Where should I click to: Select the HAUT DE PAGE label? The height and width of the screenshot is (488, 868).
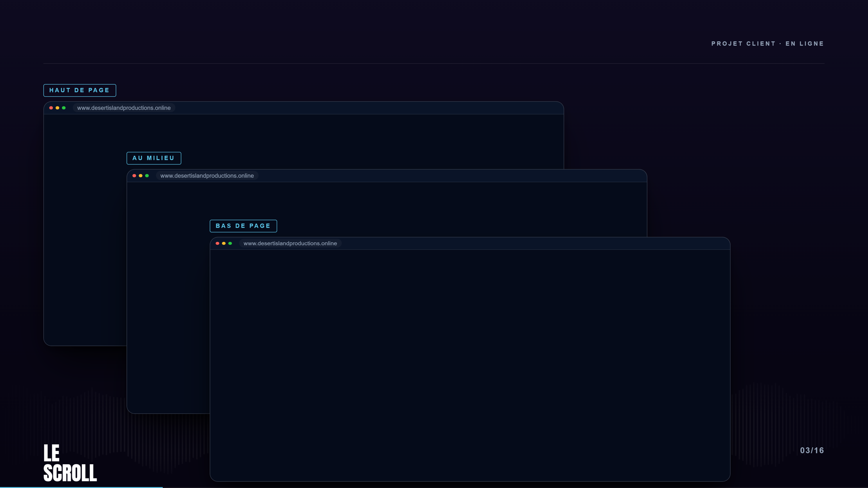tap(80, 90)
